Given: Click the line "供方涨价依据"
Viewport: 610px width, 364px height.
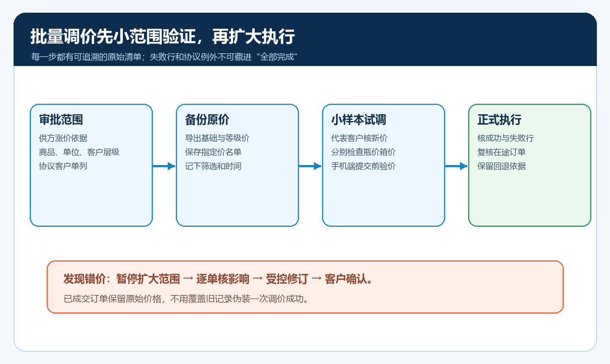Looking at the screenshot, I should [x=63, y=138].
